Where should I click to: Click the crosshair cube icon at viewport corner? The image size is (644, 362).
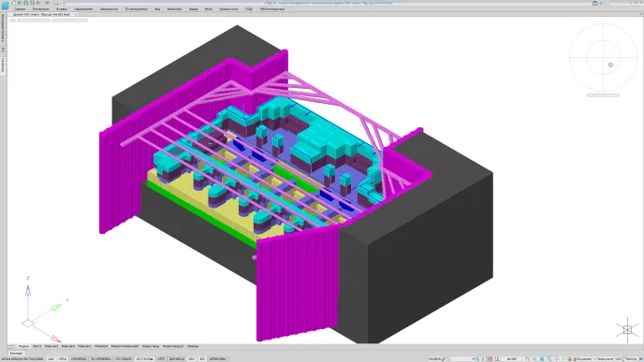click(627, 329)
